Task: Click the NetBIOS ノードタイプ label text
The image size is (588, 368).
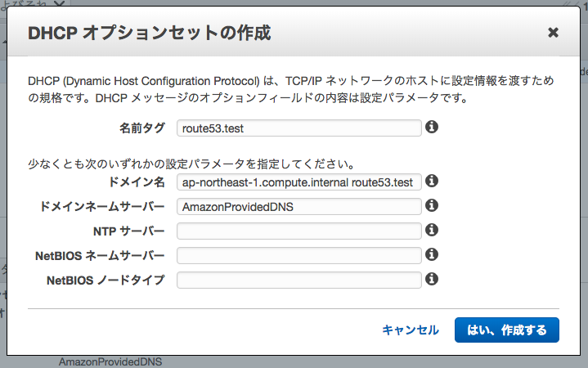Action: click(105, 280)
